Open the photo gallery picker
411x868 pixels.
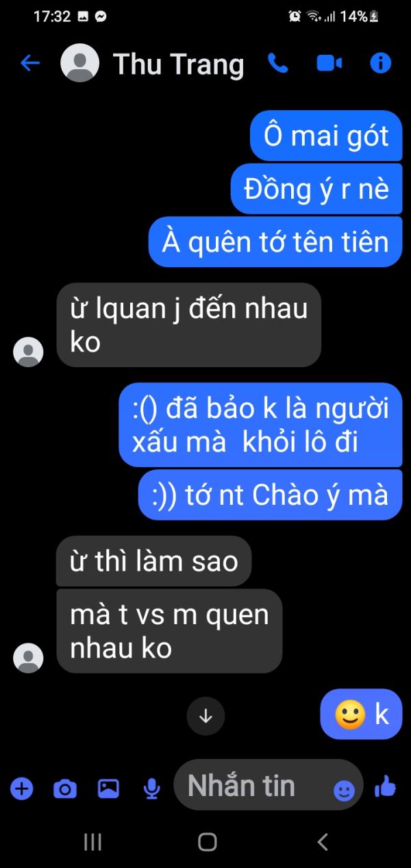(x=109, y=789)
